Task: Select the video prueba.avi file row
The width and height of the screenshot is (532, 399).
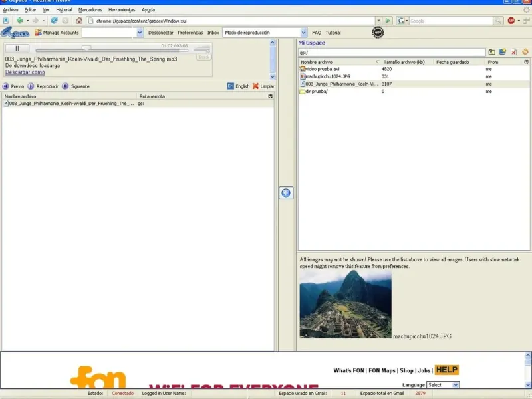Action: [x=414, y=69]
